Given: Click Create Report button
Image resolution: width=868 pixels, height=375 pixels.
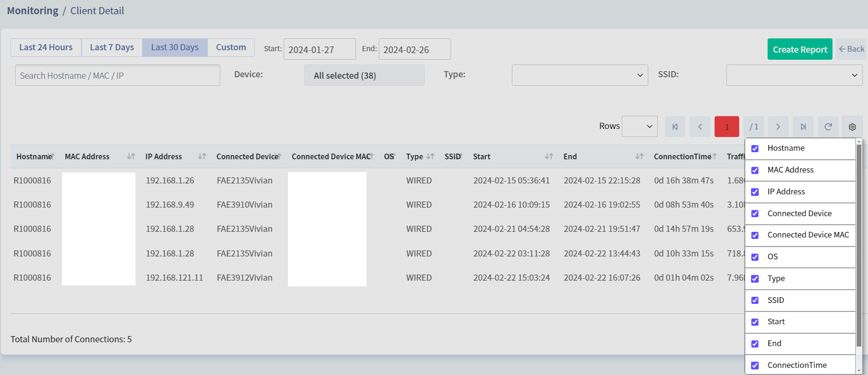Looking at the screenshot, I should [x=800, y=49].
